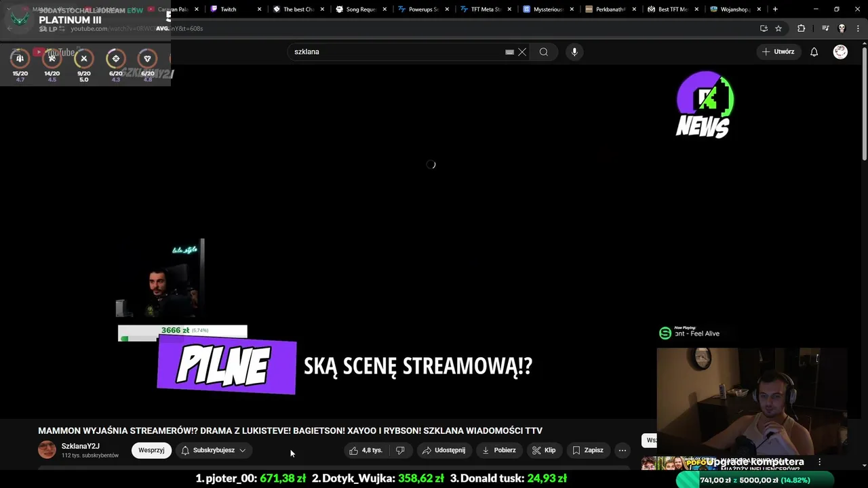
Task: Click the browser profile avatar icon
Action: 842,28
